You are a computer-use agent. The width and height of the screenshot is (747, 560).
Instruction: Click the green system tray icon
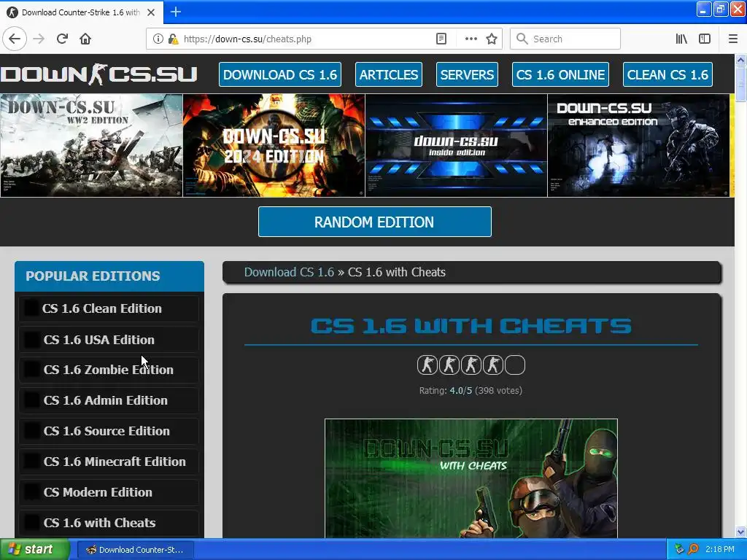(x=679, y=549)
